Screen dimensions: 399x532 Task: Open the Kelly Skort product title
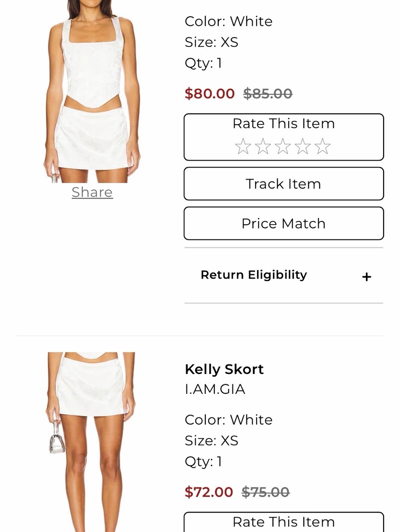click(224, 370)
